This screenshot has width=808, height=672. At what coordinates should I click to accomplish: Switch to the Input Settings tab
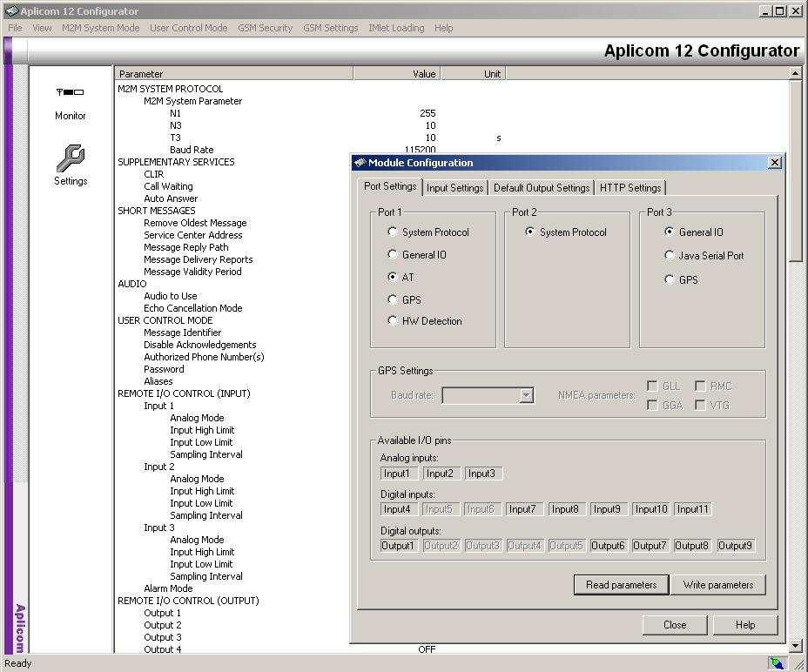coord(455,188)
